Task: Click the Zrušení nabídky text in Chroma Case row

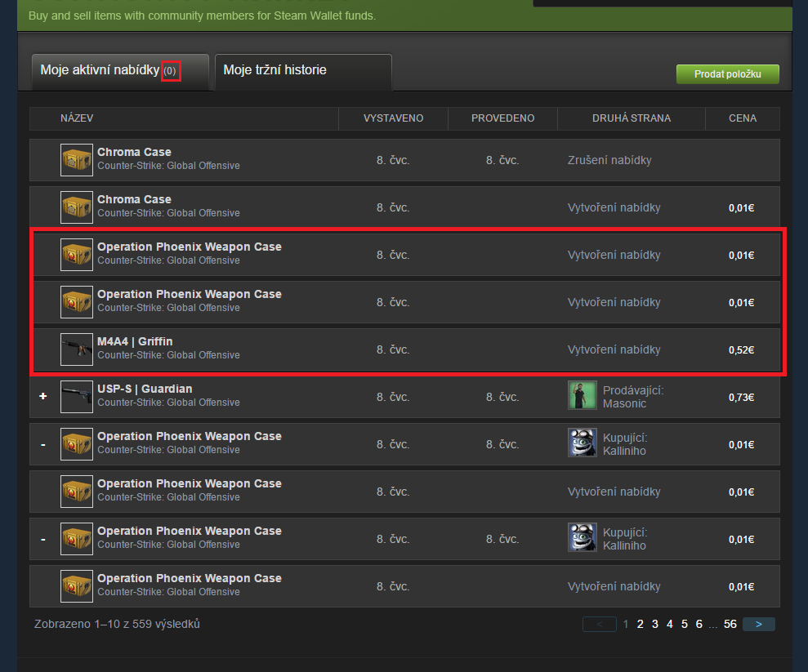Action: (x=609, y=160)
